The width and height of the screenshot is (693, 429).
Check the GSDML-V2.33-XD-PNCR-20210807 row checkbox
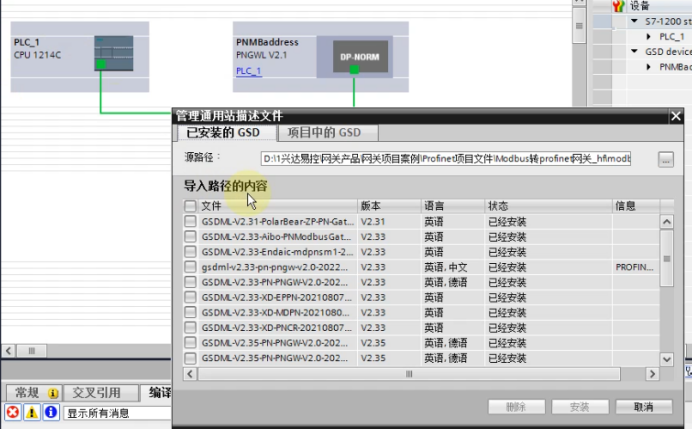click(x=190, y=327)
